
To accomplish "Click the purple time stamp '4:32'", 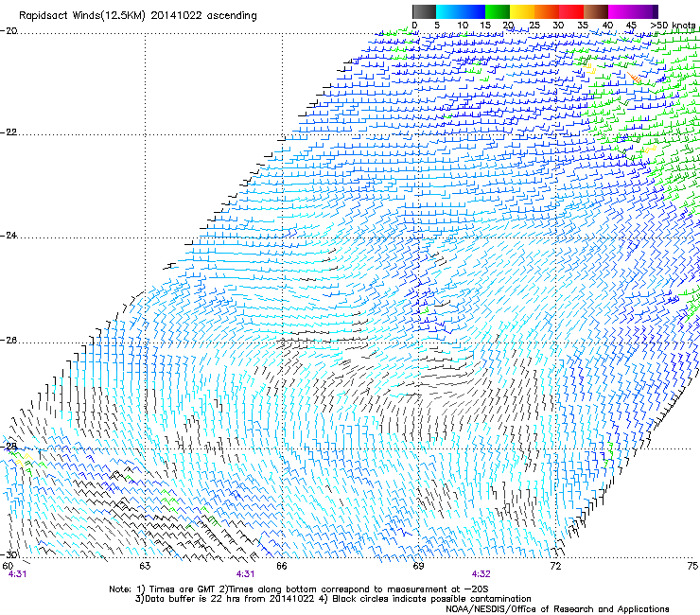I will click(481, 574).
